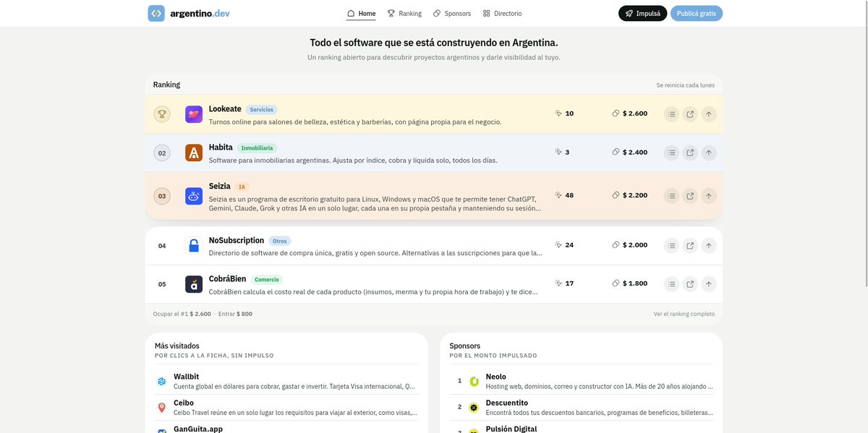Click the Habita app logo
The width and height of the screenshot is (868, 433).
point(194,153)
